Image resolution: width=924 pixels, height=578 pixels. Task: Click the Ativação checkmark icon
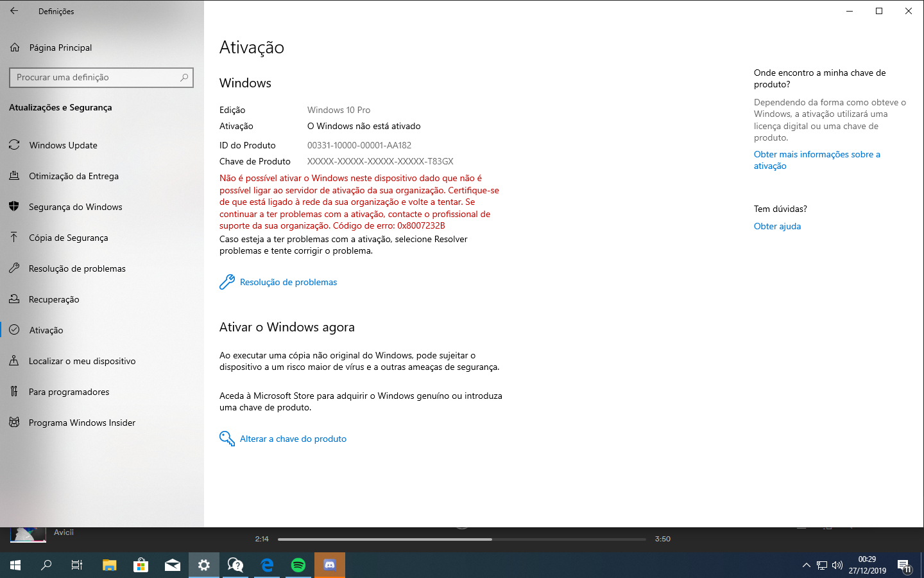point(14,330)
